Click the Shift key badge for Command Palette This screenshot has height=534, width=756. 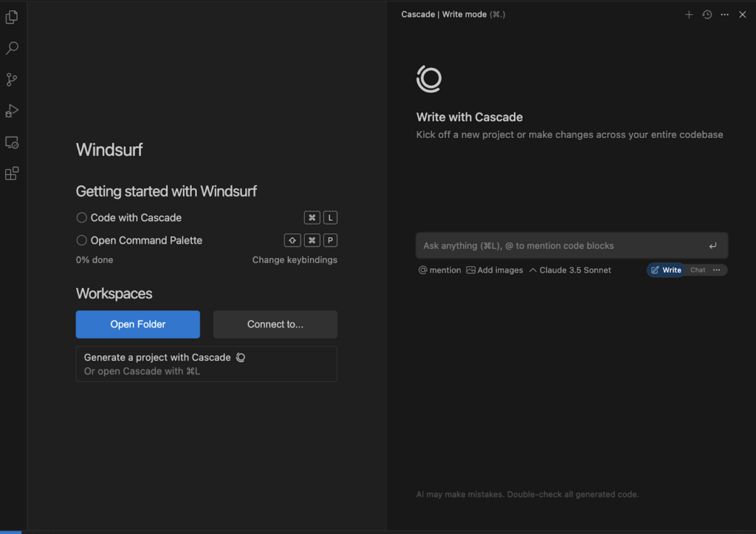[x=292, y=240]
